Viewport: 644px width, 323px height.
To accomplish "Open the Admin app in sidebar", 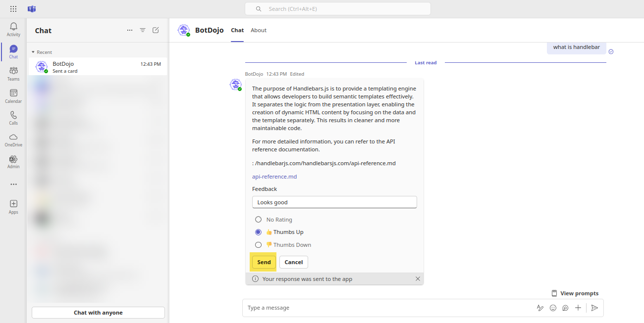I will click(x=13, y=162).
